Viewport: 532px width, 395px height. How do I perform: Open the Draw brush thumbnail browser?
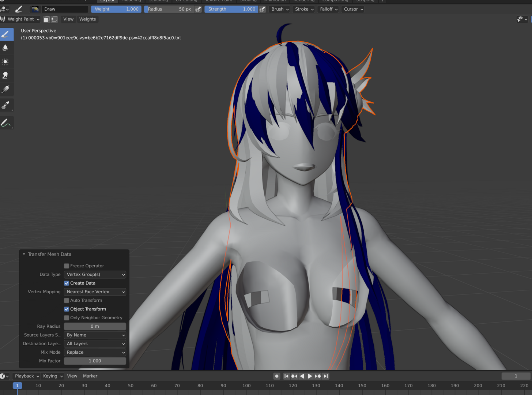click(x=35, y=9)
